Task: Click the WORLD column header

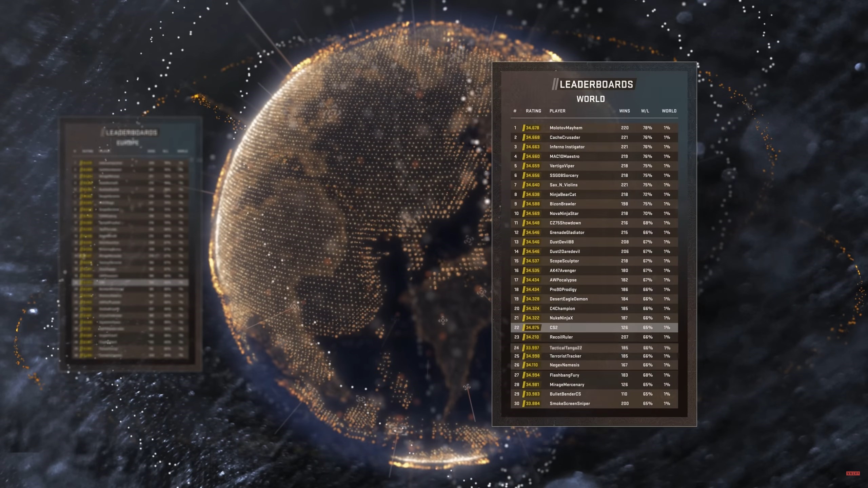Action: pyautogui.click(x=669, y=111)
